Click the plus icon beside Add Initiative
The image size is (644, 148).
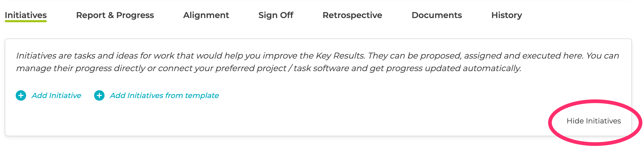(x=21, y=95)
